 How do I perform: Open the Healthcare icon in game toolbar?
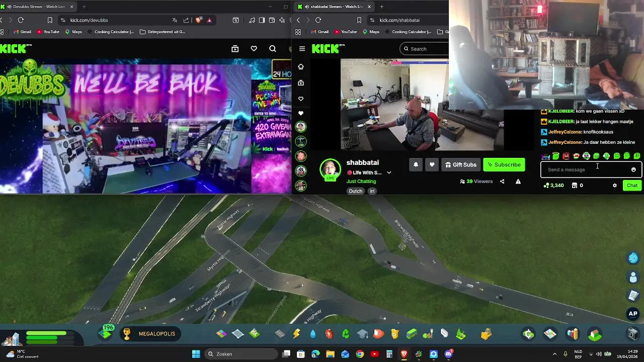[329, 334]
